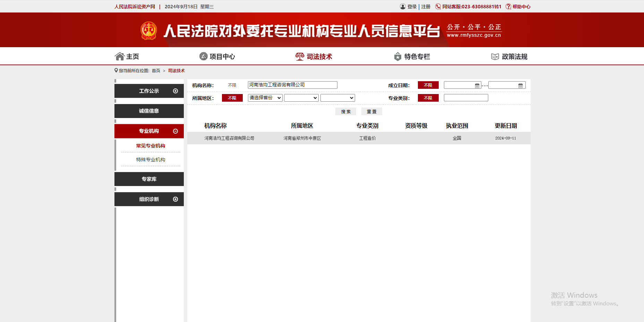Click the 司法技术 scales icon
Screen dimensions: 644x322
[299, 56]
